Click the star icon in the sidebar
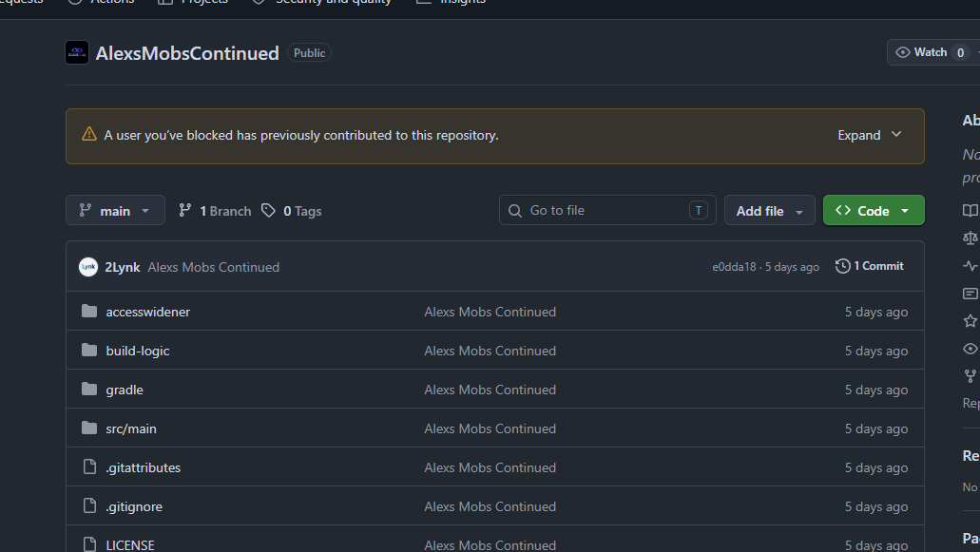 click(970, 321)
